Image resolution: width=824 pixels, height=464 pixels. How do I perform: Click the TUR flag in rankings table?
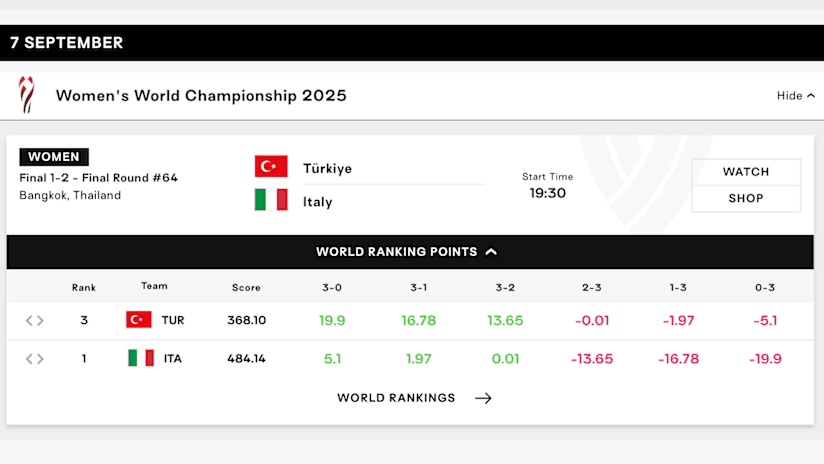coord(139,319)
